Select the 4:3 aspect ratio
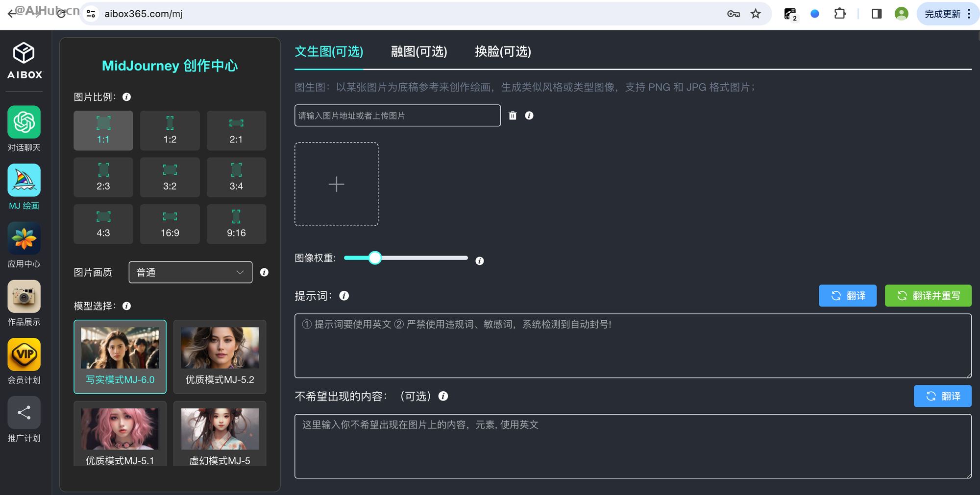Image resolution: width=980 pixels, height=495 pixels. [x=103, y=224]
